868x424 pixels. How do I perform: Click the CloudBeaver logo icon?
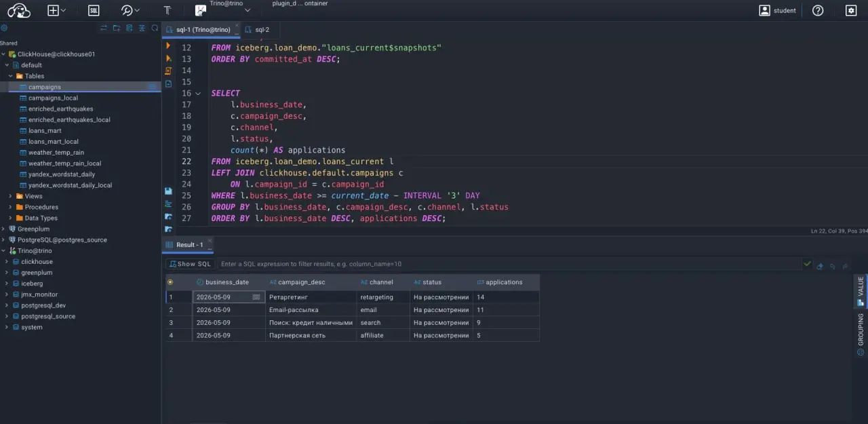point(19,10)
